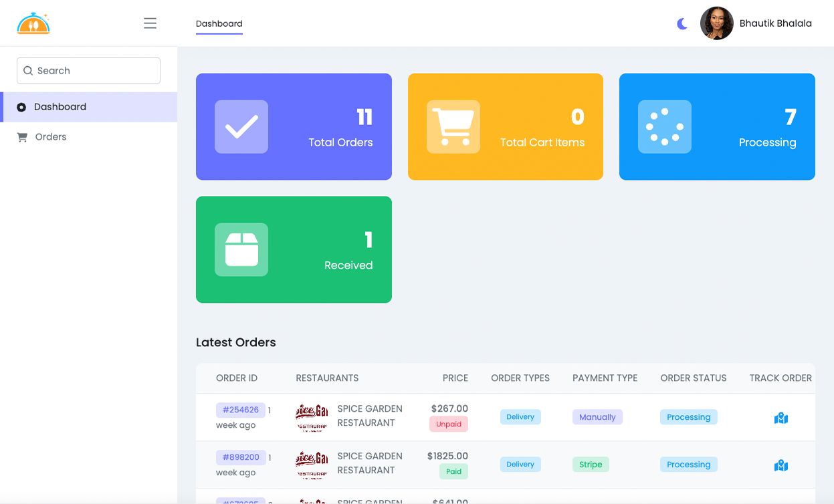Open order #254626
Image resolution: width=834 pixels, height=504 pixels.
pos(241,410)
